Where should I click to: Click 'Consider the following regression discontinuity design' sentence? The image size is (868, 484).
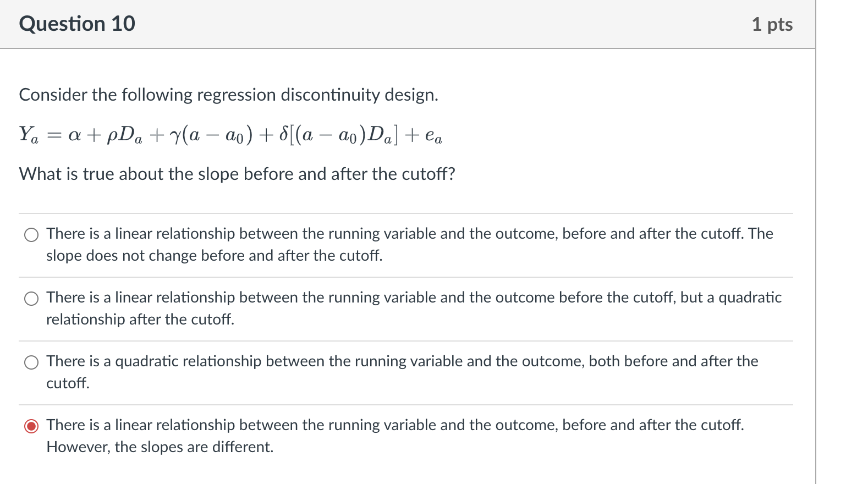coord(229,95)
